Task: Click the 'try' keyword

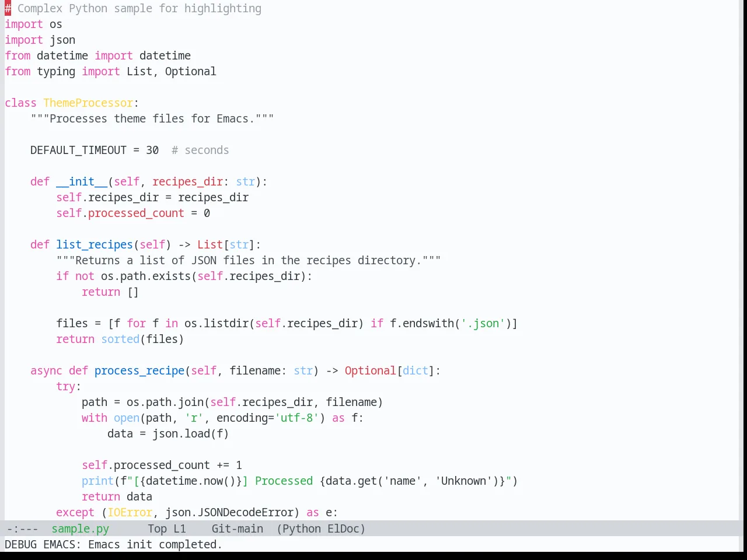Action: click(x=65, y=386)
